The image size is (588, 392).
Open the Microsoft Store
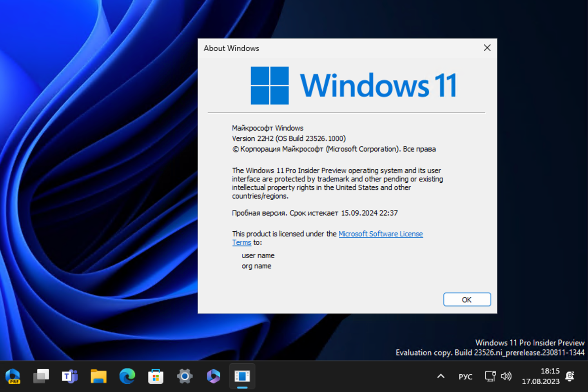(x=156, y=376)
